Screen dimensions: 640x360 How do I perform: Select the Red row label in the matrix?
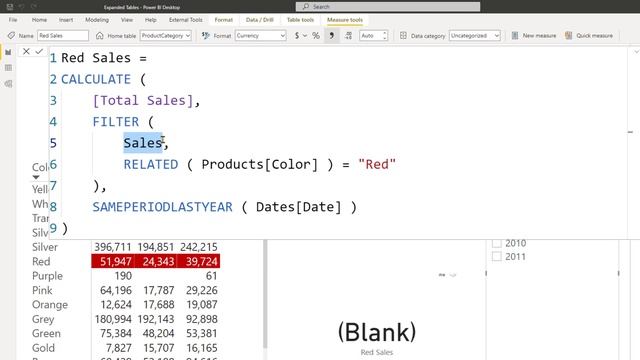click(x=41, y=261)
